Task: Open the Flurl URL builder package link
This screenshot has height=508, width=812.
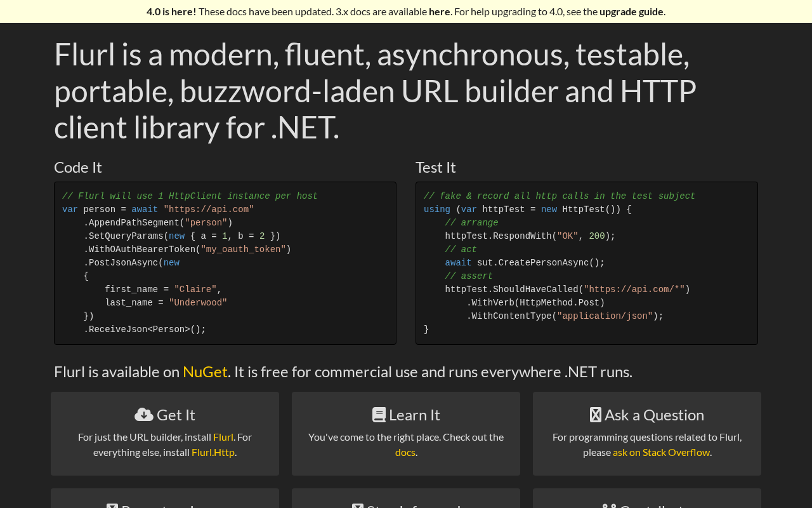Action: click(223, 437)
